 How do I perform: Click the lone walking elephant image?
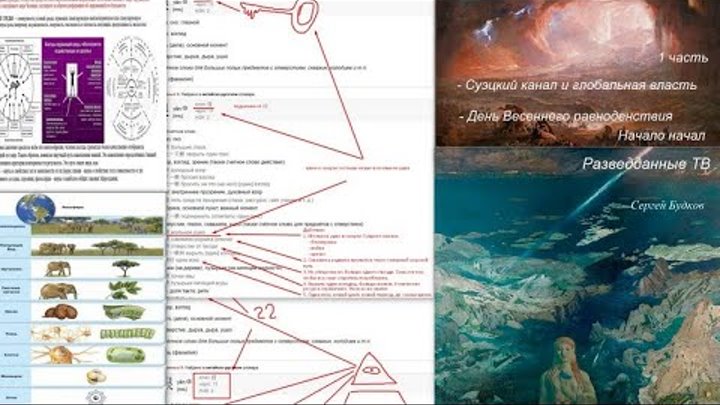[57, 269]
